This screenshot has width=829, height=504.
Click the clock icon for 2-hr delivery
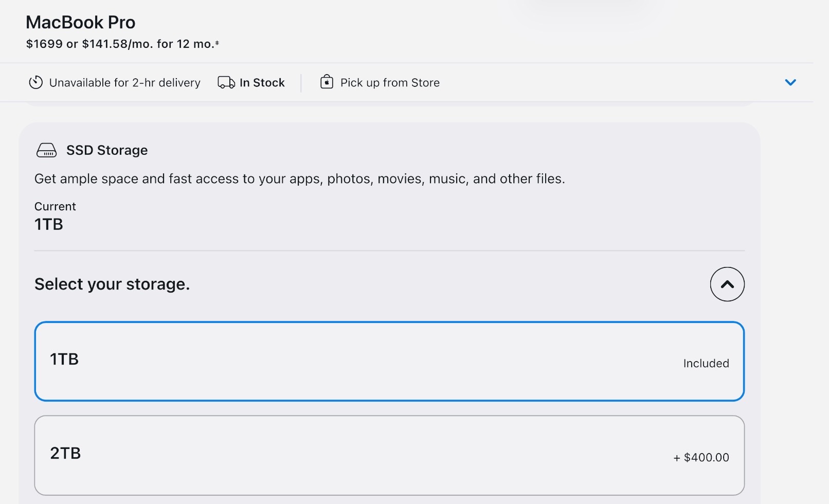(35, 82)
